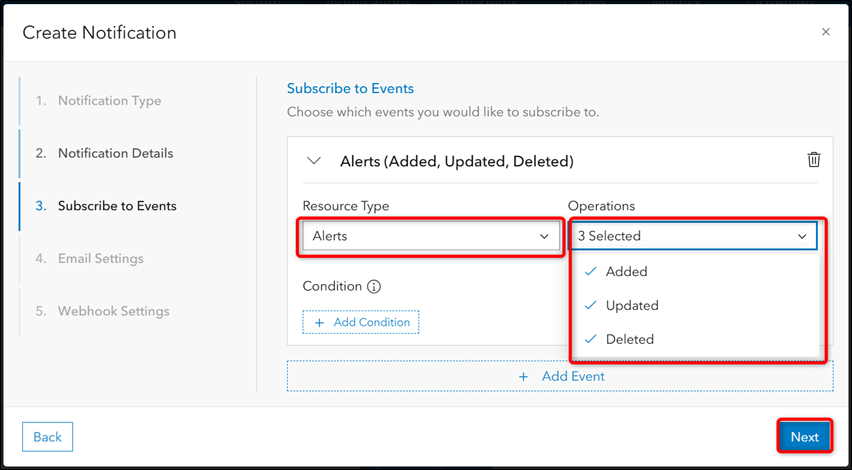This screenshot has width=852, height=470.
Task: Collapse the Alerts event section chevron
Action: pos(314,161)
